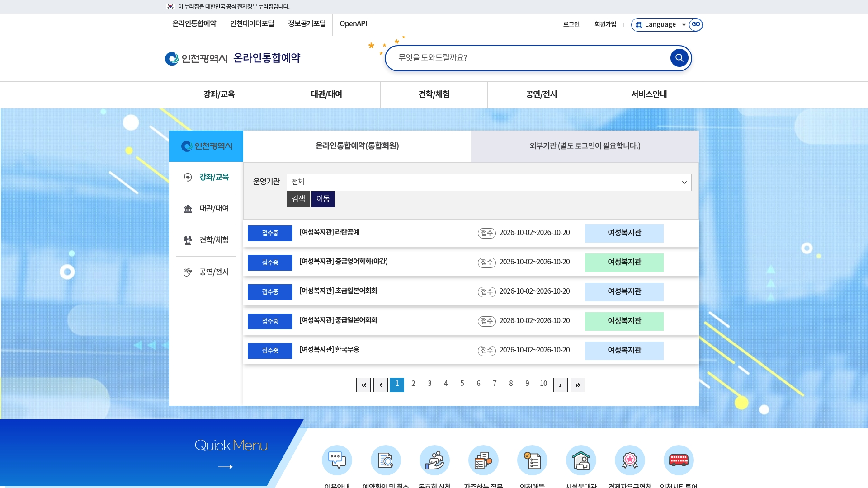Click the 강좌/교육 sidebar headset icon
The image size is (868, 488).
(x=188, y=177)
